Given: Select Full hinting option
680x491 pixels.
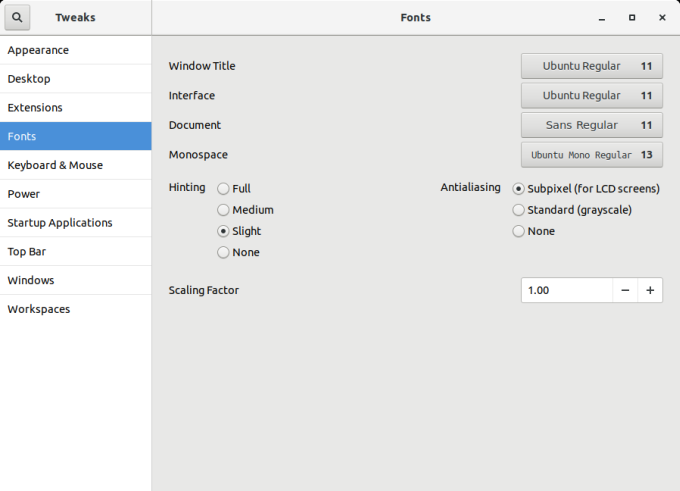Looking at the screenshot, I should (x=223, y=188).
